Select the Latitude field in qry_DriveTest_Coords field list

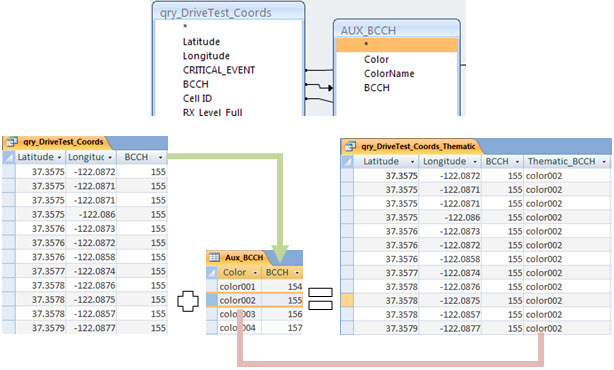coord(201,42)
